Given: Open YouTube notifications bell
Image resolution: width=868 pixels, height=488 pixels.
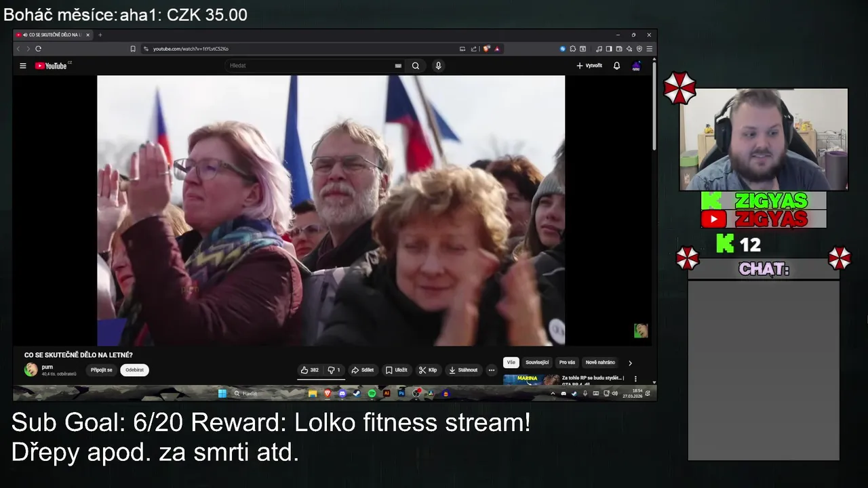Looking at the screenshot, I should [x=616, y=66].
